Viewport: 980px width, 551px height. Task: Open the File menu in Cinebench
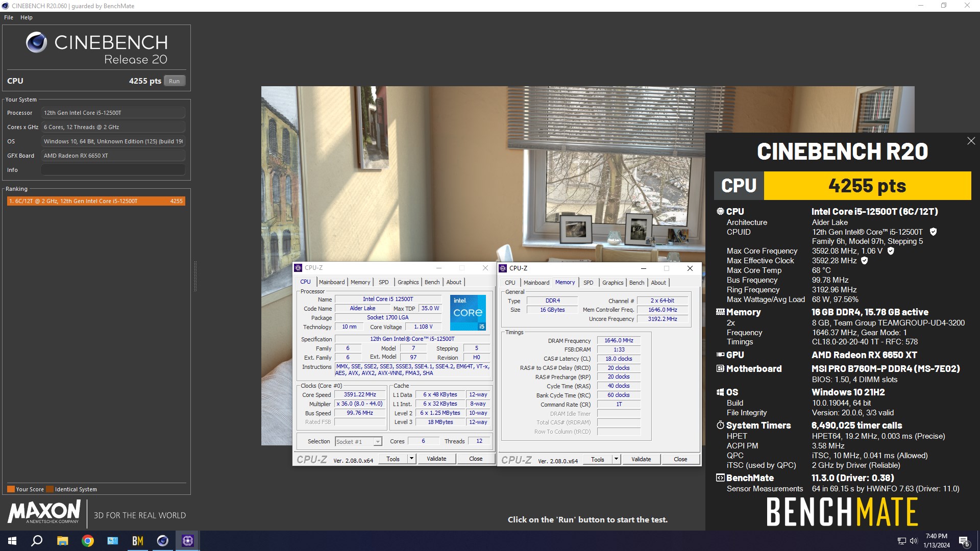[x=9, y=17]
